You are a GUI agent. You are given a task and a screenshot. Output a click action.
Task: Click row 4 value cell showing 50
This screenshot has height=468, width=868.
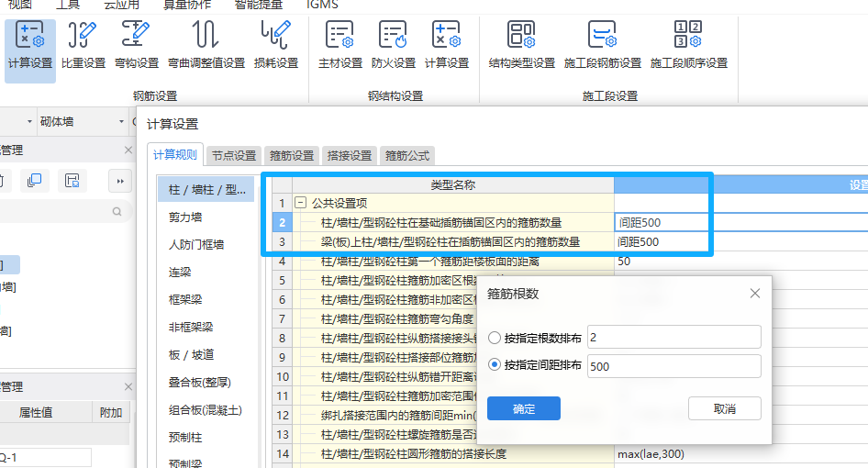pos(740,261)
